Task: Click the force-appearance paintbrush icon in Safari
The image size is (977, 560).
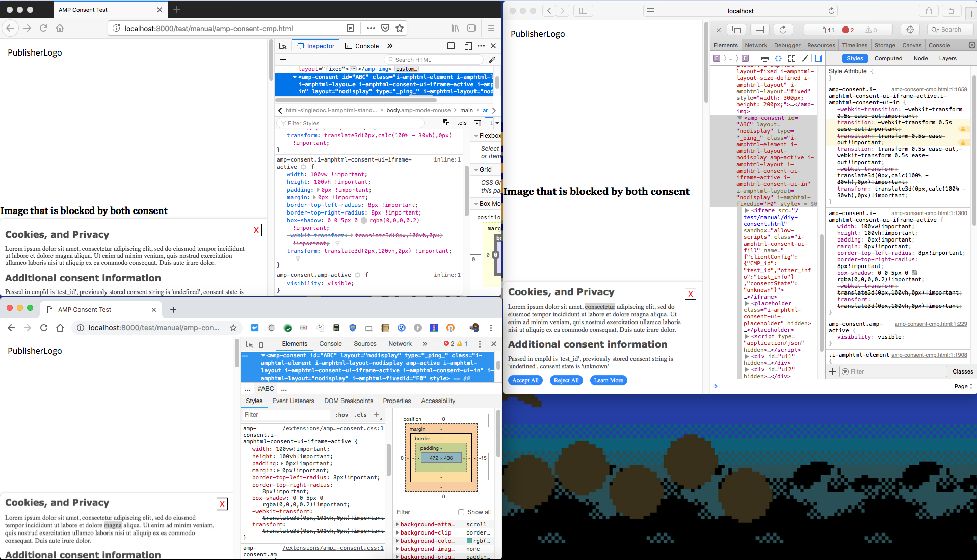Action: 805,58
